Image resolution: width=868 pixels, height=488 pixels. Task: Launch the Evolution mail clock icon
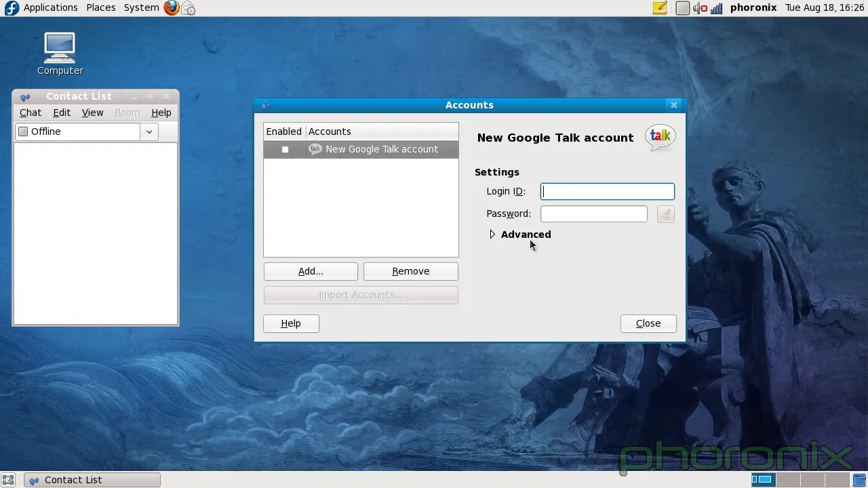point(189,8)
